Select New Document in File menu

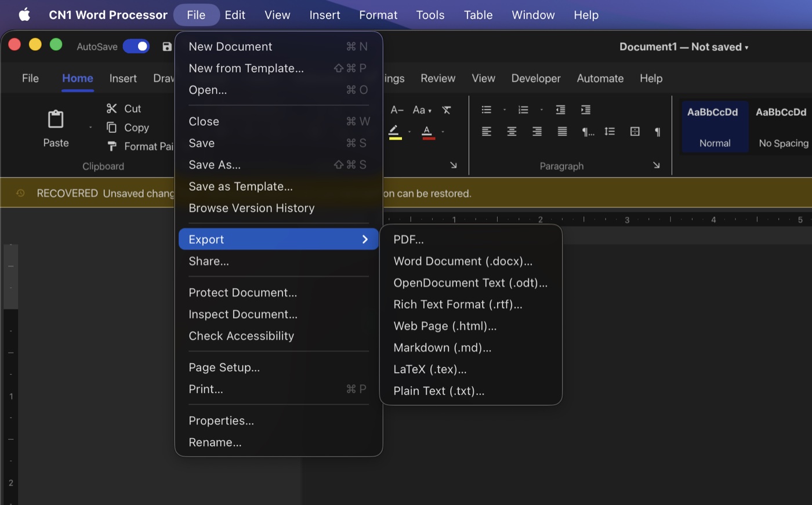coord(278,46)
